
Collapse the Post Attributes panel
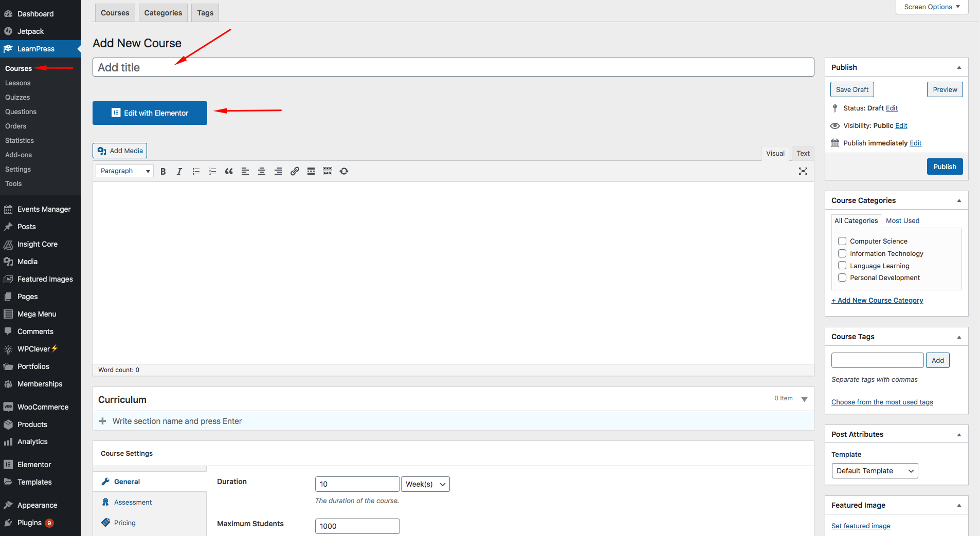click(959, 435)
